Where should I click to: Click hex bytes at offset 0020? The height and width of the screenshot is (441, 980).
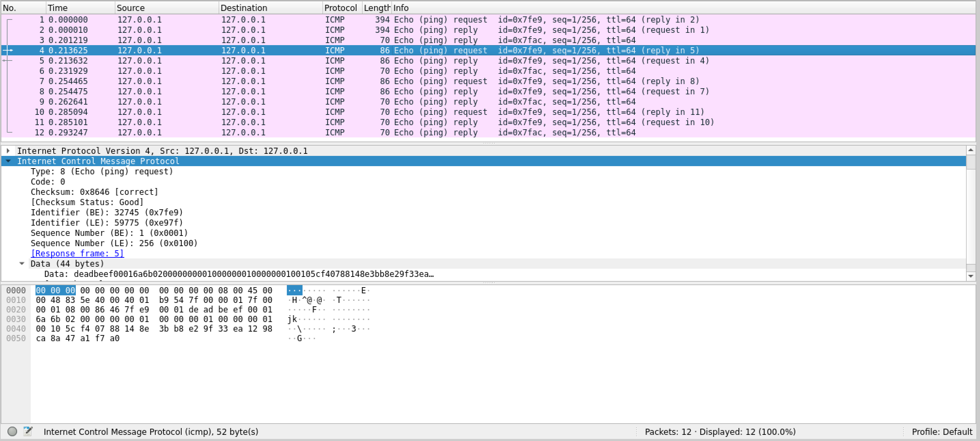pyautogui.click(x=154, y=310)
